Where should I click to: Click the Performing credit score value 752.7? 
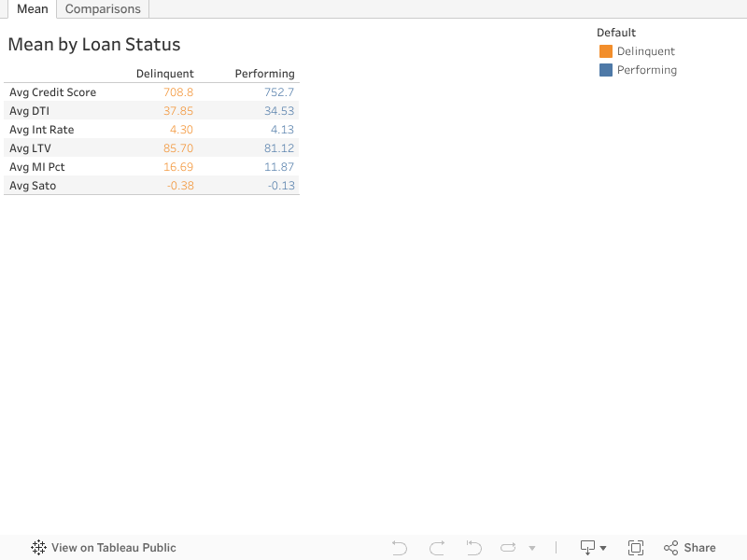coord(279,92)
